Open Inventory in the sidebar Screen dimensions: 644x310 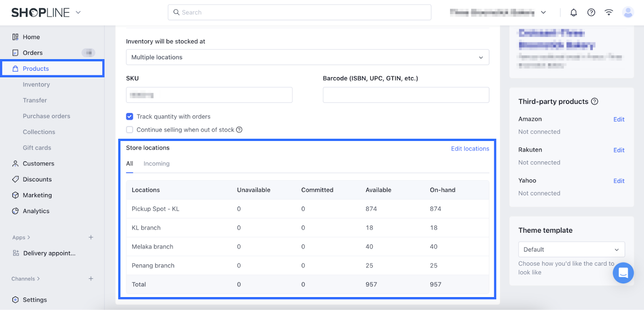point(36,85)
